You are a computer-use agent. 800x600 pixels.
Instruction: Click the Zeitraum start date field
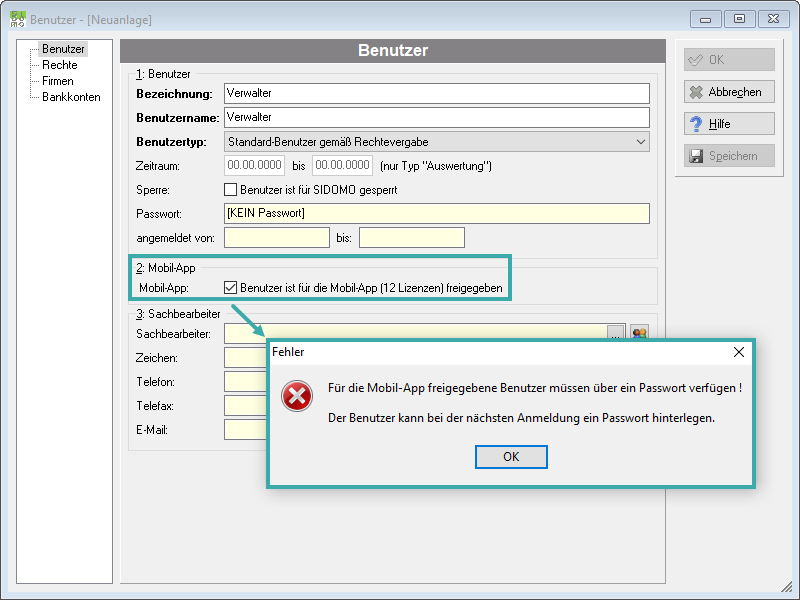254,165
